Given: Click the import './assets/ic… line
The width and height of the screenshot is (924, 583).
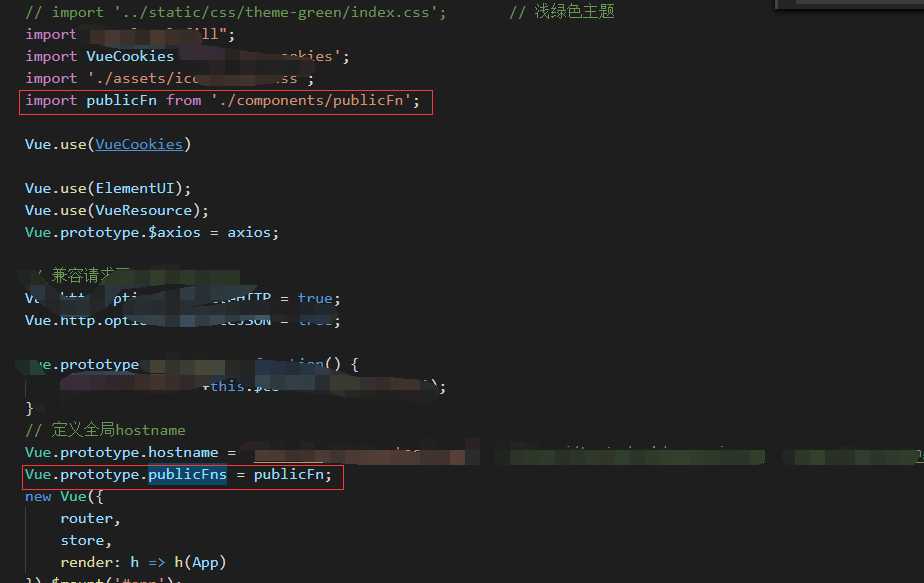Looking at the screenshot, I should [x=170, y=78].
